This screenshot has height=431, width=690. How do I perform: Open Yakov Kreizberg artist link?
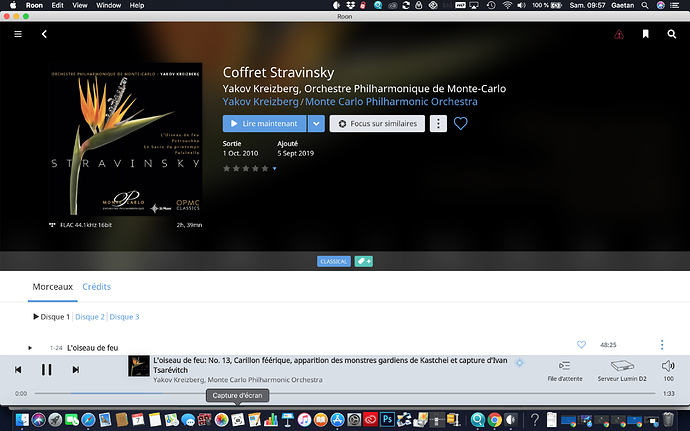(x=261, y=102)
